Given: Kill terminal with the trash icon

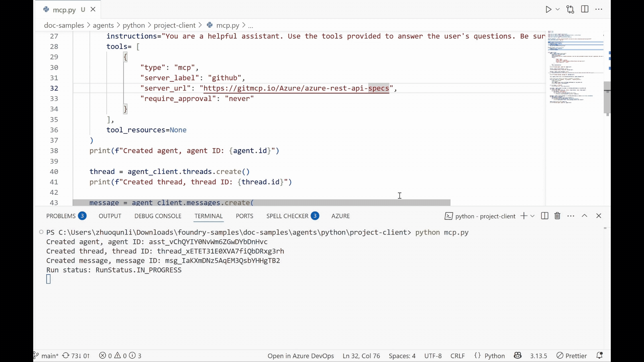Looking at the screenshot, I should [557, 216].
